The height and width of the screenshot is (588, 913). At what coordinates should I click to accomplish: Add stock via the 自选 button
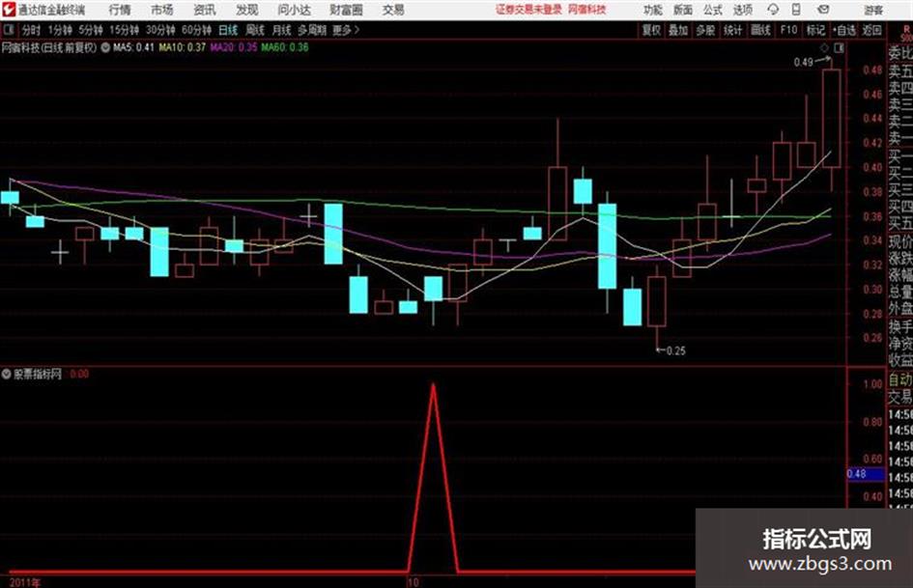tap(844, 30)
